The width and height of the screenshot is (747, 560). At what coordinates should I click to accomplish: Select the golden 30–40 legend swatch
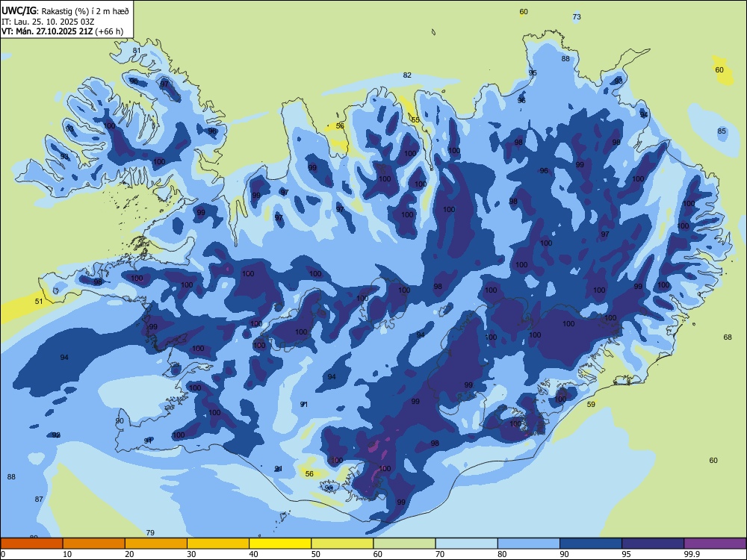(x=218, y=544)
